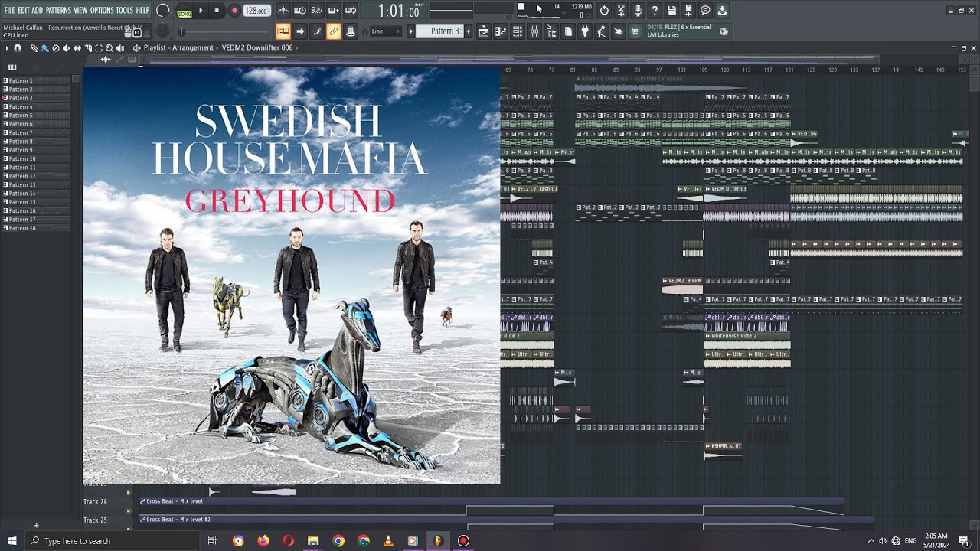Open the EDIT menu
This screenshot has width=980, height=551.
[x=24, y=10]
